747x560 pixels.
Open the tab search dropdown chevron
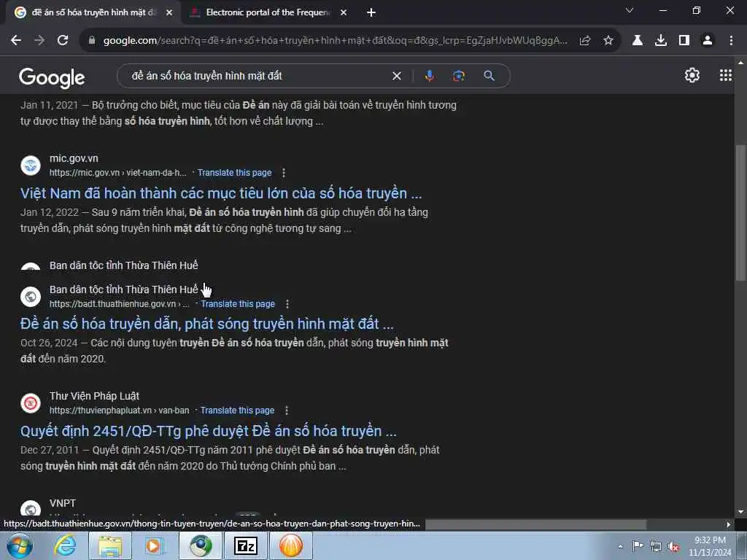coord(630,10)
